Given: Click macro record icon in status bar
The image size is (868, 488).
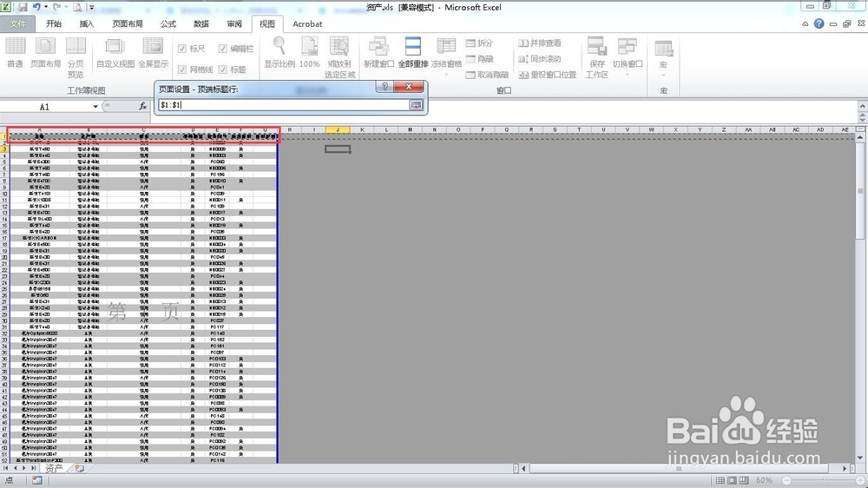Looking at the screenshot, I should pyautogui.click(x=36, y=480).
